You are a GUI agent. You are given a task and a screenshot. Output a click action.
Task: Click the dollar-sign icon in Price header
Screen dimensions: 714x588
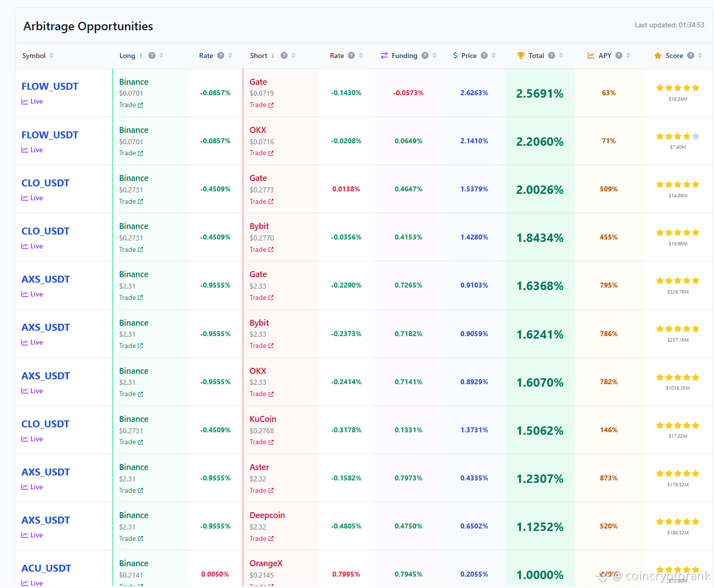pos(455,56)
